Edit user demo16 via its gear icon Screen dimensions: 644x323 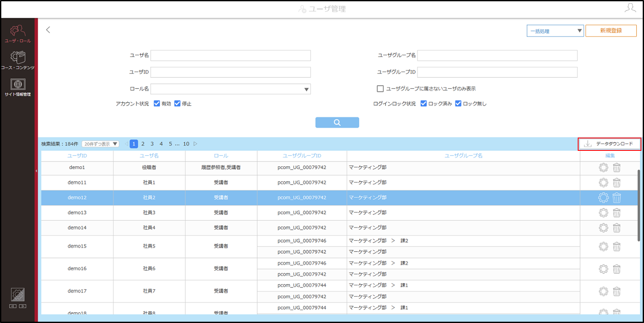tap(603, 269)
